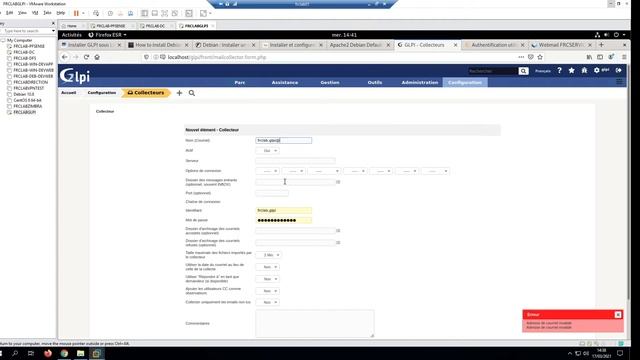Click in the Commentaires text area
The height and width of the screenshot is (360, 640).
tap(315, 324)
